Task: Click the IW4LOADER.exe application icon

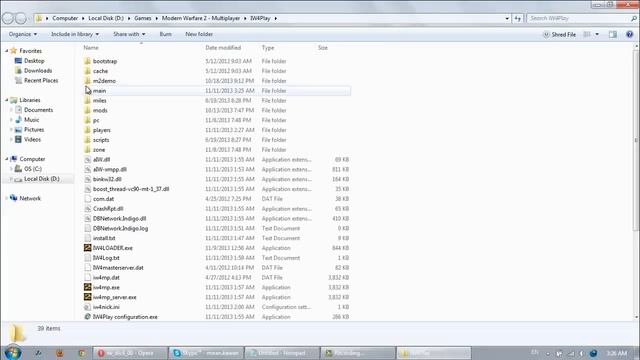Action: [87, 248]
